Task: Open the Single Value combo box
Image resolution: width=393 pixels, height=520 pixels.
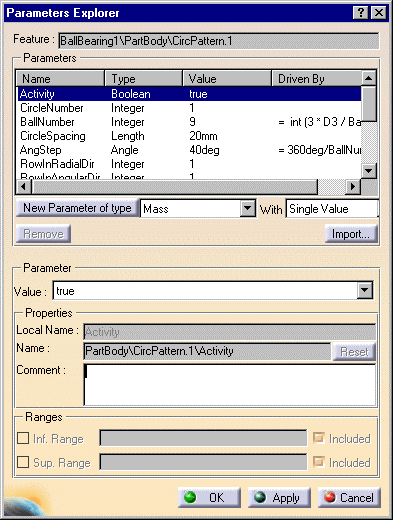Action: (332, 209)
